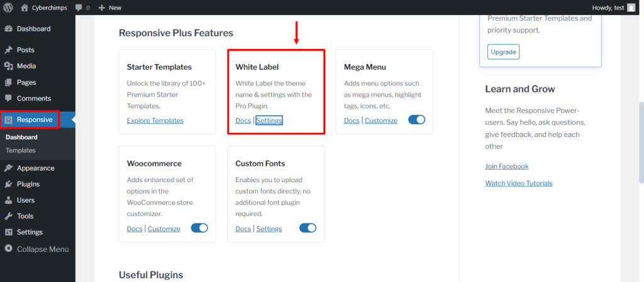Turn off the Woocommerce toggle switch
Viewport: 644px width, 282px height.
pyautogui.click(x=199, y=228)
